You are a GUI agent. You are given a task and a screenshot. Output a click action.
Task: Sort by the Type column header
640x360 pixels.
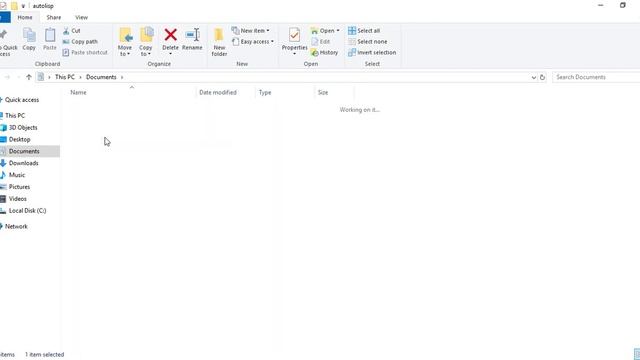[265, 93]
